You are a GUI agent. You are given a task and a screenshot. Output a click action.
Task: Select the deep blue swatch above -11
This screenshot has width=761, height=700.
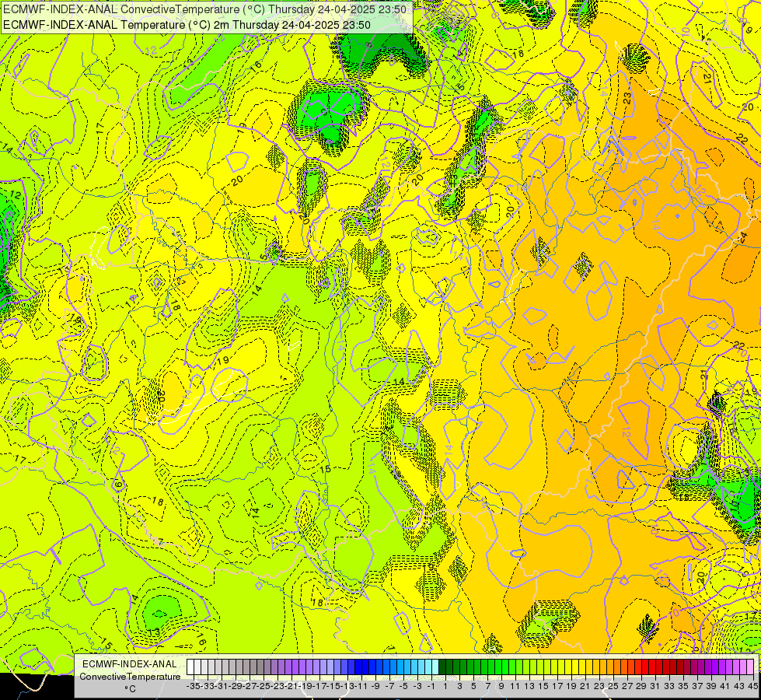358,667
